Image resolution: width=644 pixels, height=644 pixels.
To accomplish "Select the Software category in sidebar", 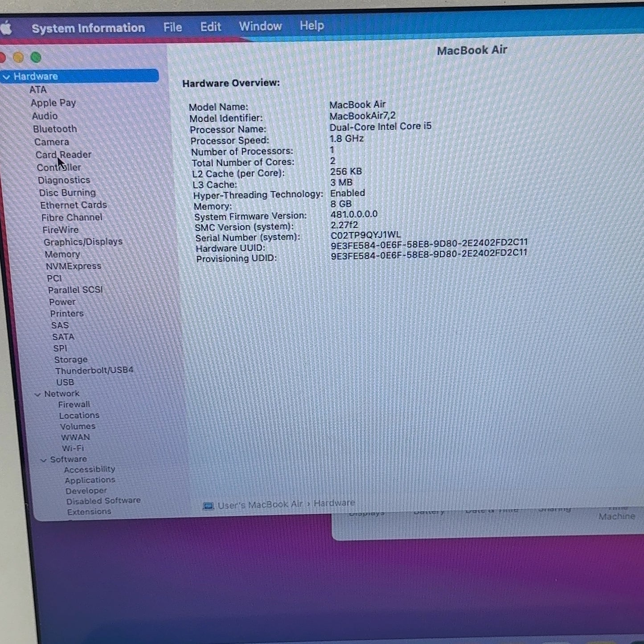I will [x=69, y=459].
